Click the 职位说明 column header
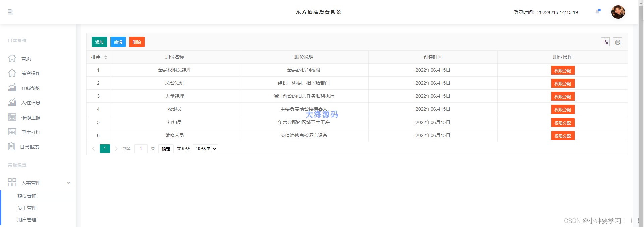This screenshot has width=644, height=227. click(304, 57)
